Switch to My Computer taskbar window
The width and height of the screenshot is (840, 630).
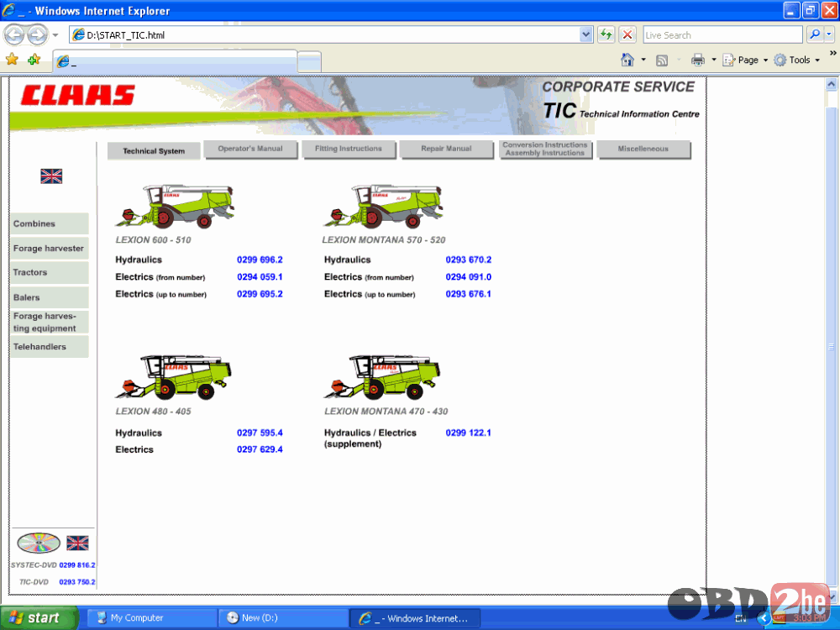click(x=152, y=617)
